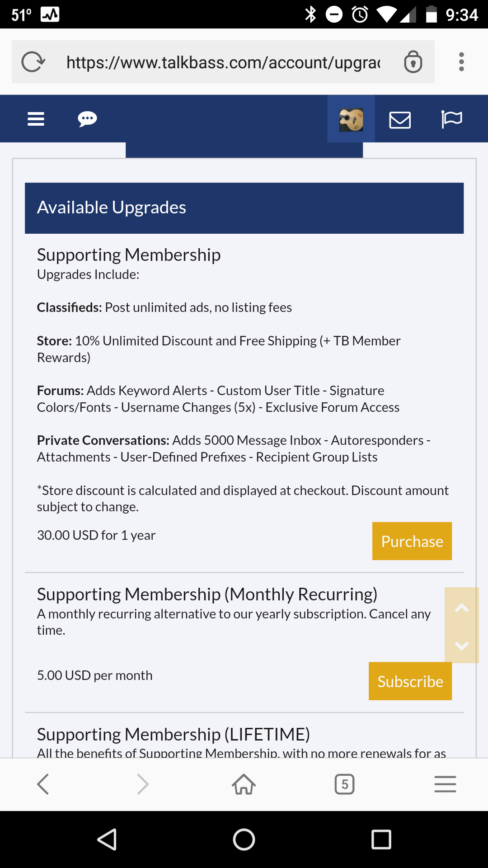Image resolution: width=488 pixels, height=868 pixels.
Task: Go forward with browser forward arrow
Action: coord(143,784)
